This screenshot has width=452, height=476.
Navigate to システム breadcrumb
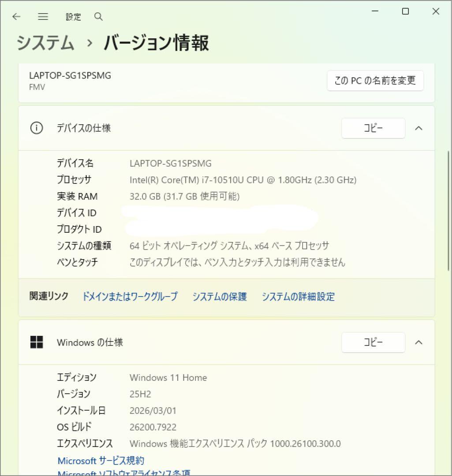click(45, 42)
